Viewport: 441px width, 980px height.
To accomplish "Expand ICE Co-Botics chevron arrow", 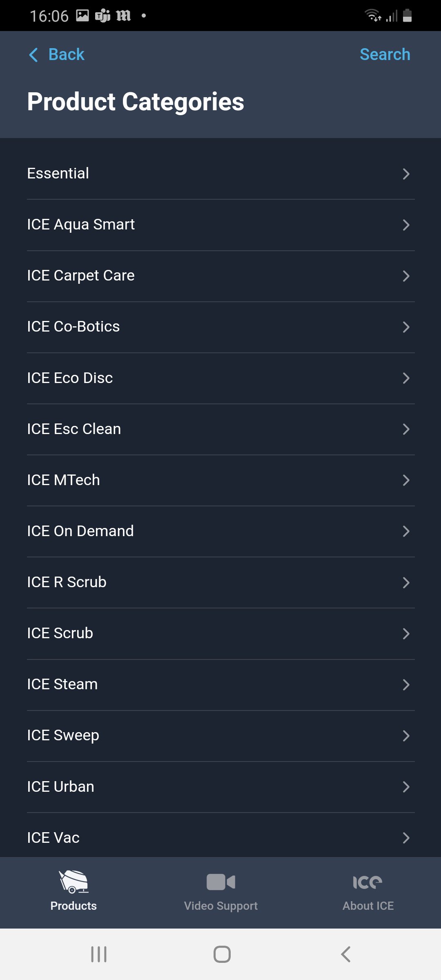I will click(x=406, y=327).
